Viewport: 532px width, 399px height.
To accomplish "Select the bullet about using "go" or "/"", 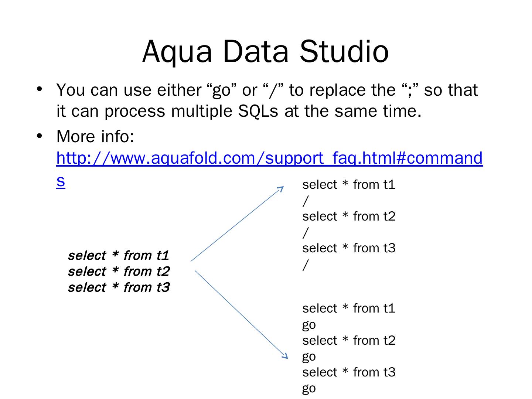I will (x=267, y=100).
